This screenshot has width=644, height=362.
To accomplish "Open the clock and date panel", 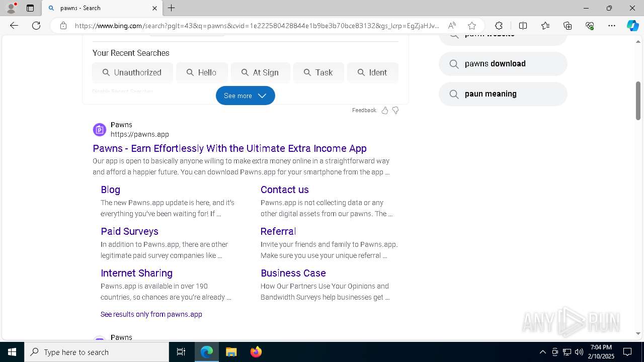I will [x=602, y=352].
